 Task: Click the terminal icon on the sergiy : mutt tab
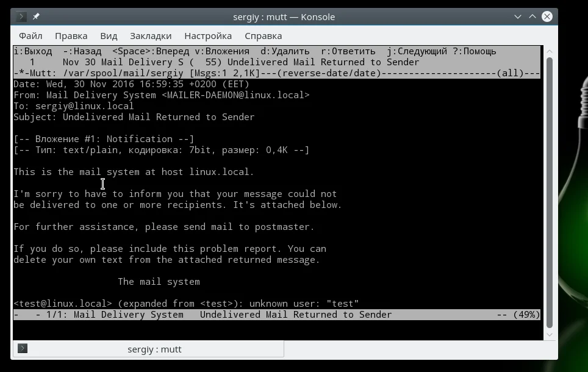pos(23,349)
